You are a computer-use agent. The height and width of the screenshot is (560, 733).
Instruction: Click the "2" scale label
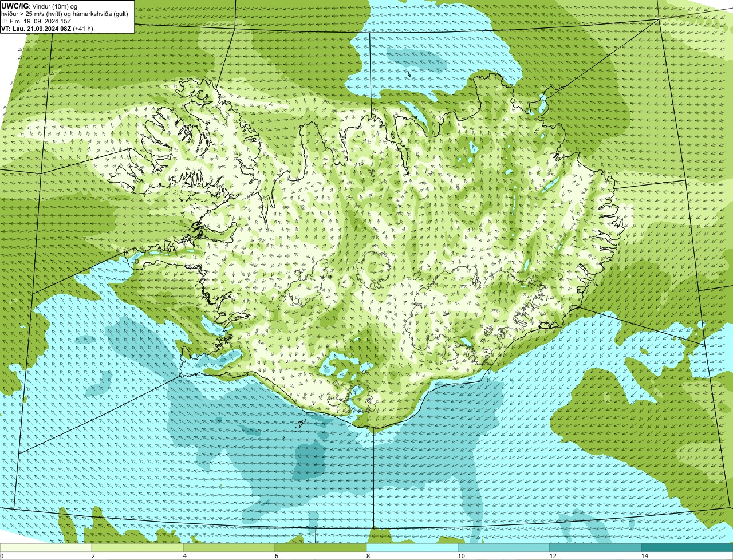pos(93,556)
